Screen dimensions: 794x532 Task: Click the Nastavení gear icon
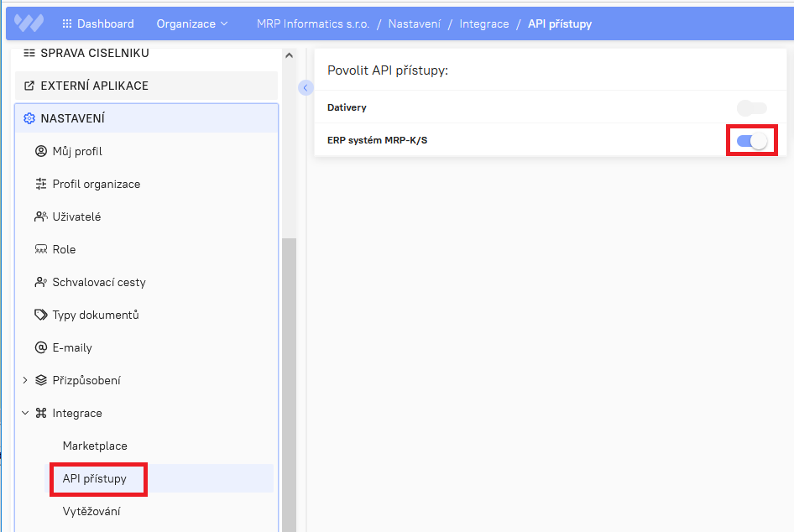click(29, 118)
